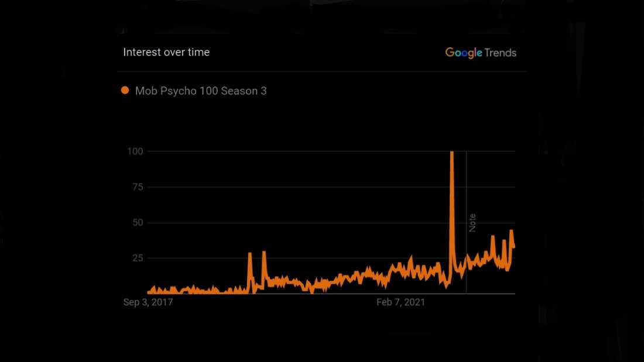Viewport: 644px width, 362px height.
Task: Click the 25 y-axis label
Action: click(138, 258)
